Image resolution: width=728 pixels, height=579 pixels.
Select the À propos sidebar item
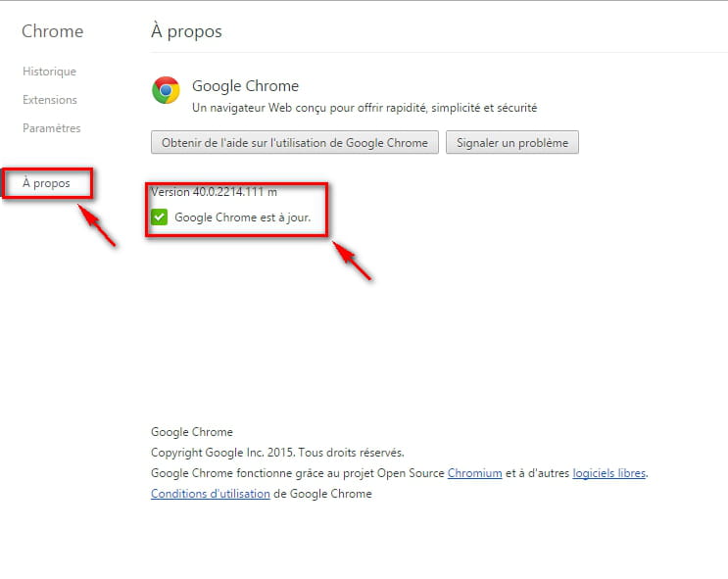point(46,183)
